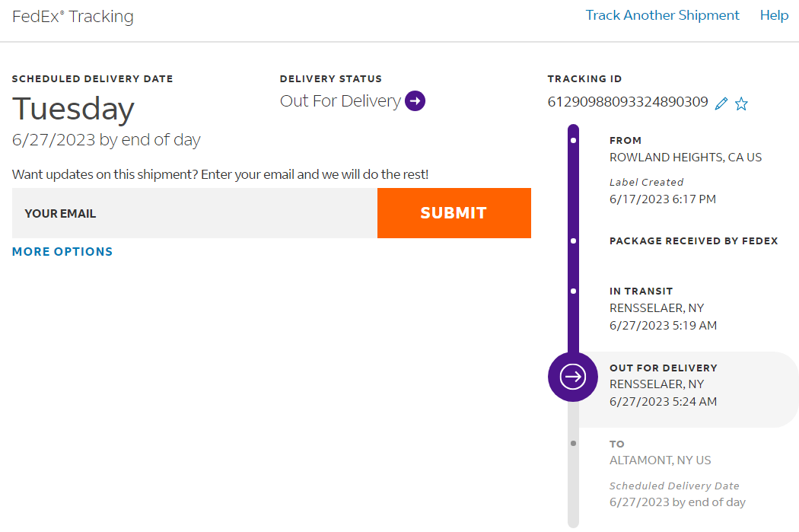
Task: Click the Out For Delivery Rensselaer timeline entry
Action: coord(664,384)
